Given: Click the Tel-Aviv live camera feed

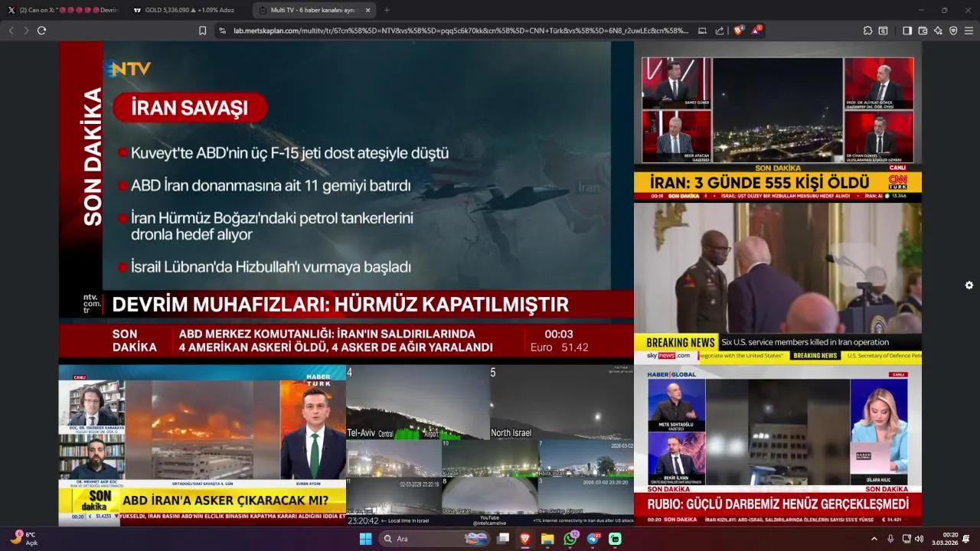Looking at the screenshot, I should (x=418, y=403).
